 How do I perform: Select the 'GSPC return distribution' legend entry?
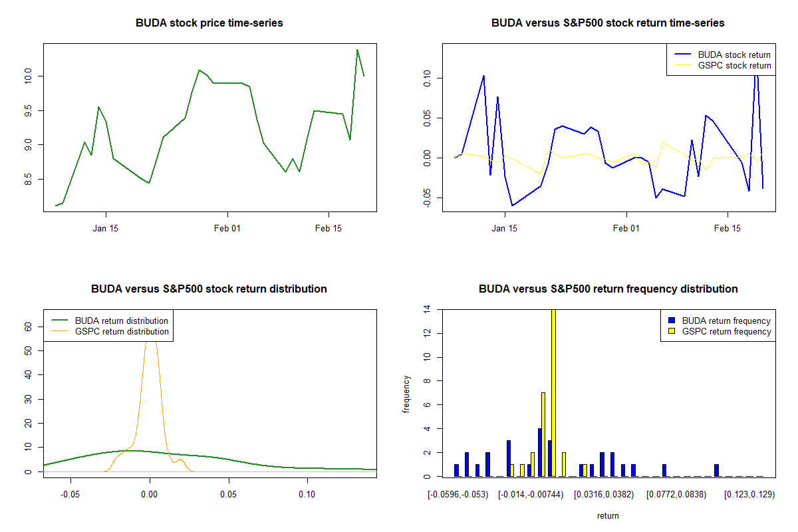pyautogui.click(x=122, y=331)
